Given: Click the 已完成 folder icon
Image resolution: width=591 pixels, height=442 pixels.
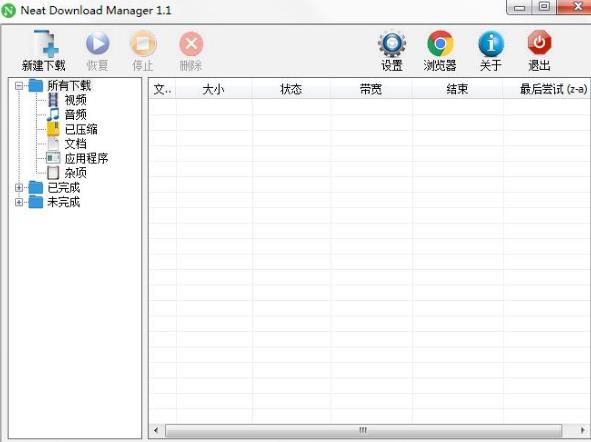Looking at the screenshot, I should tap(36, 187).
